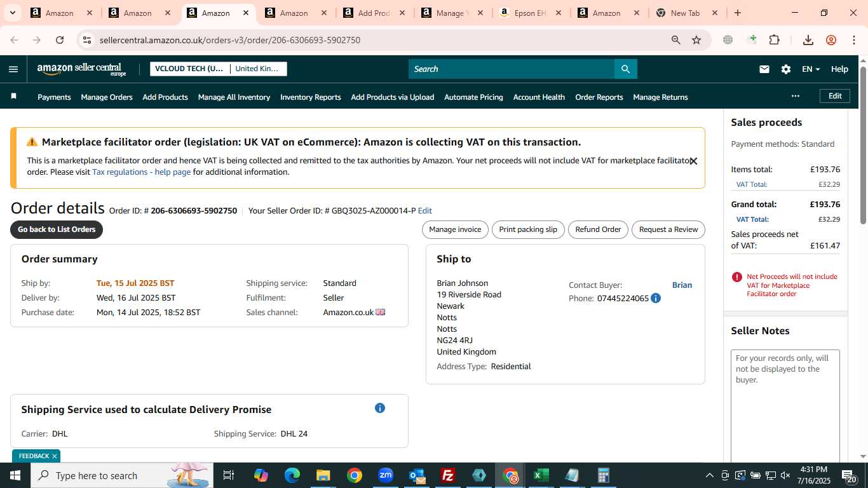Open the VCLOUD TECH account selector
Viewport: 868px width, 488px height.
(189, 69)
